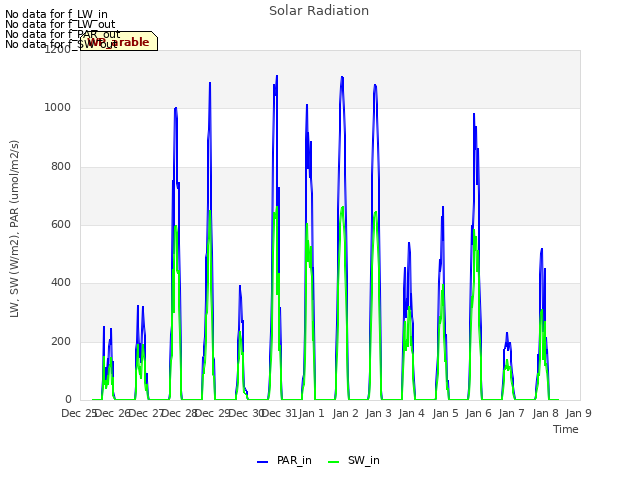640x480 pixels.
Task: Select the 'No data for f_LW_in' message
Action: pyautogui.click(x=56, y=14)
